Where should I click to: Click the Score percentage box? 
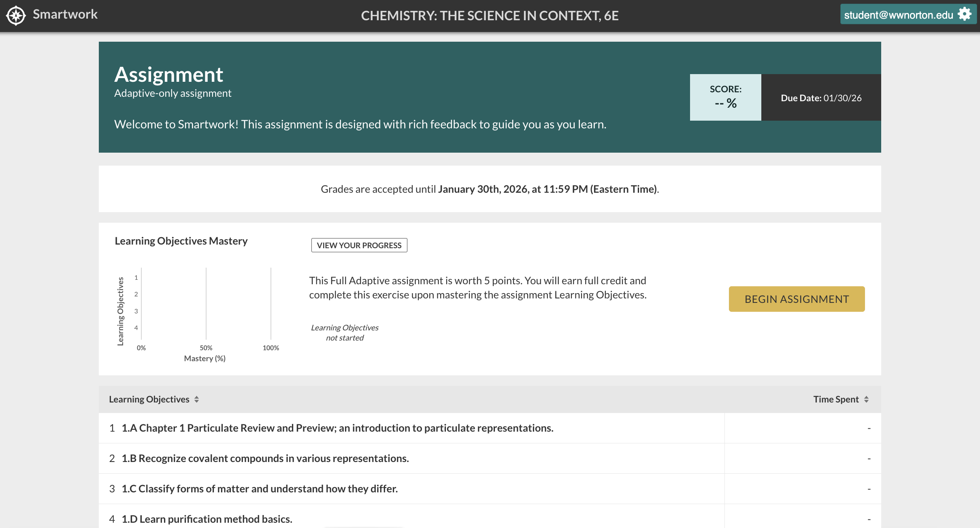coord(725,97)
